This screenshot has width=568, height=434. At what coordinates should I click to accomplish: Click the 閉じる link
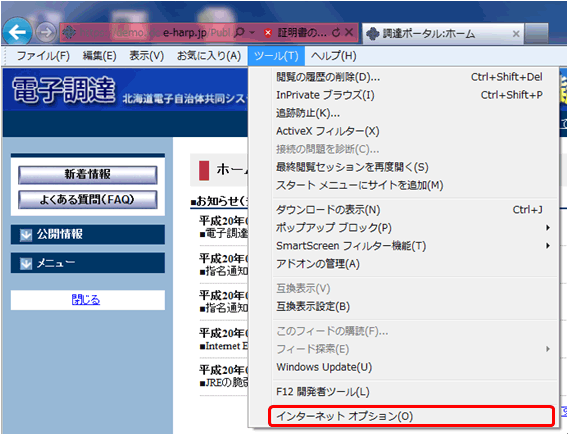(86, 300)
